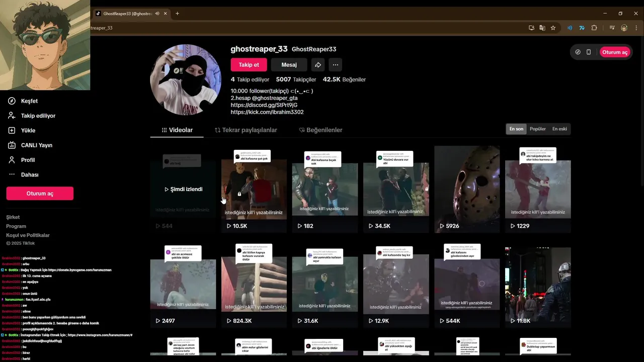Mute the GhostReaper33 tab audio icon
Viewport: 644px width, 362px height.
coord(157,14)
